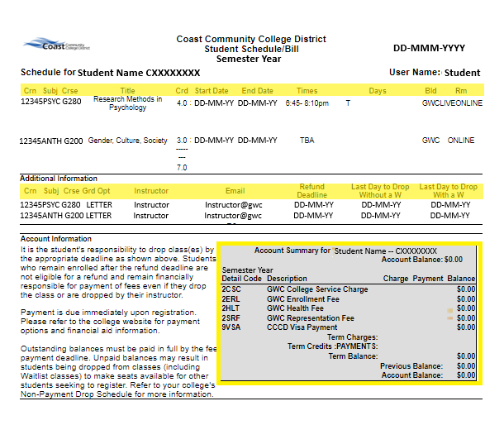Image resolution: width=504 pixels, height=425 pixels.
Task: Click the '12345ANTH G200' schedule row code
Action: tap(51, 141)
